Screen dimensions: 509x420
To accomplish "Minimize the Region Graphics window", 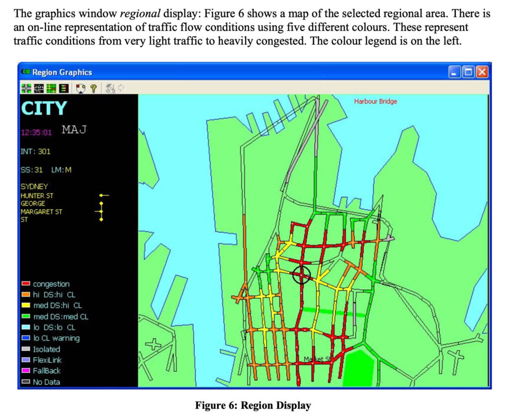I will pyautogui.click(x=454, y=72).
